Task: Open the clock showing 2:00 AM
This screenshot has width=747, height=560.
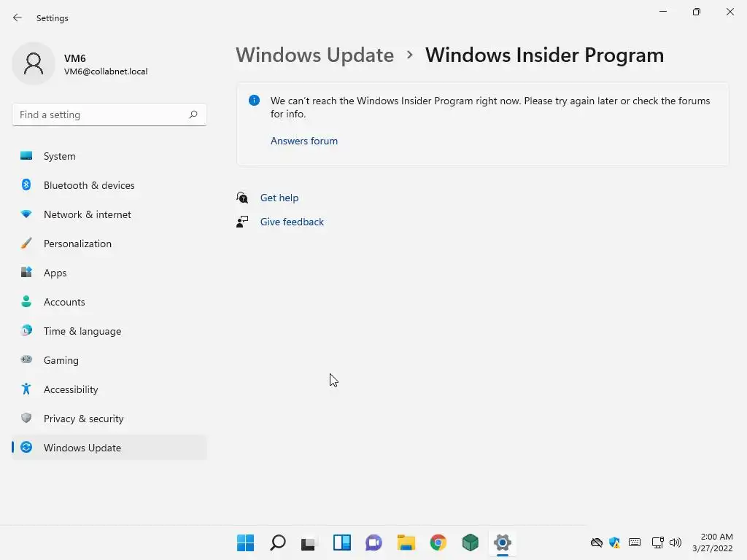Action: 713,542
